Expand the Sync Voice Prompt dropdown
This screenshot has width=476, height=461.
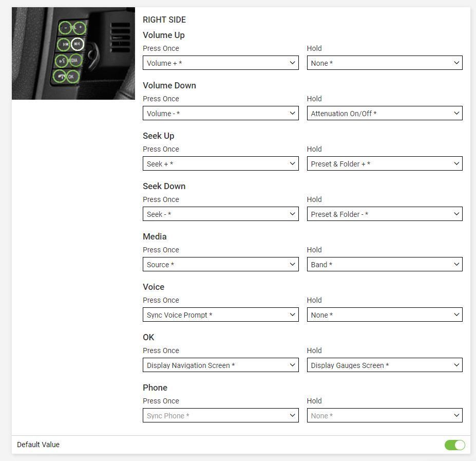pos(220,315)
